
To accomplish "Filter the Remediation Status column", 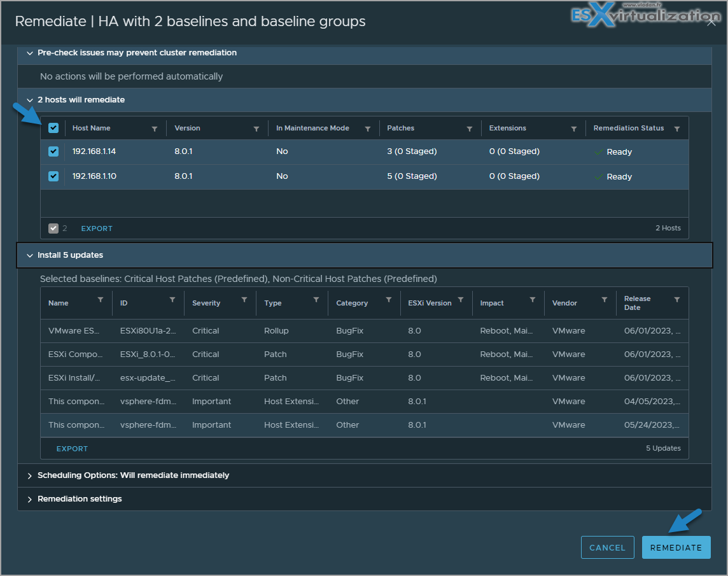I will pyautogui.click(x=677, y=129).
